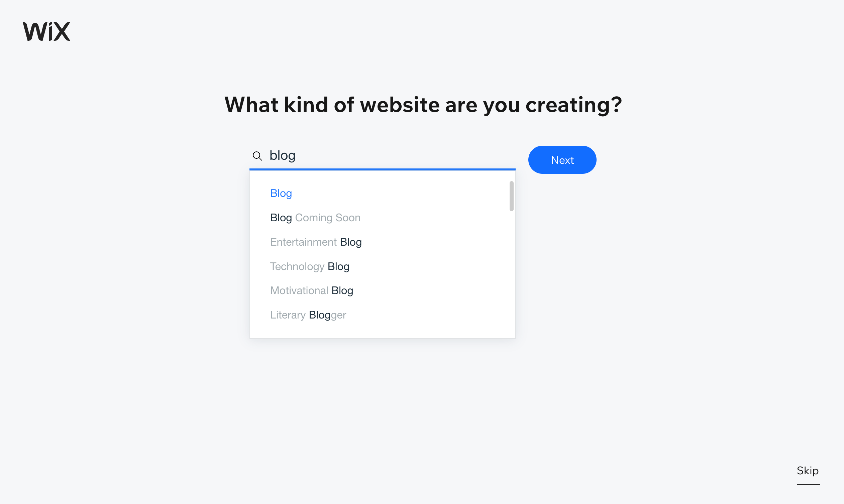Click the search icon in the input field

pos(257,155)
